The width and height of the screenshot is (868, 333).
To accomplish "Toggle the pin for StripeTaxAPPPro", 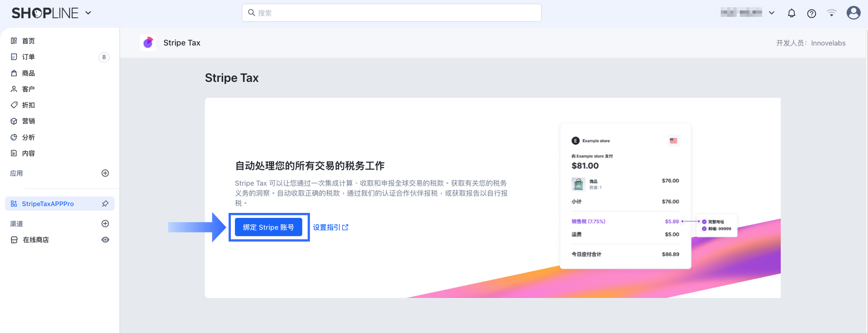I will tap(105, 204).
